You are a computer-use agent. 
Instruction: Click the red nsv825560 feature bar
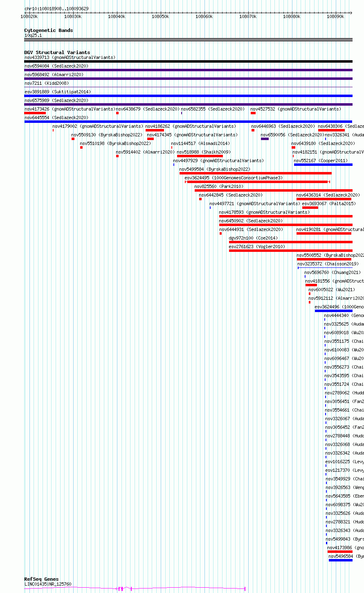tap(274, 190)
